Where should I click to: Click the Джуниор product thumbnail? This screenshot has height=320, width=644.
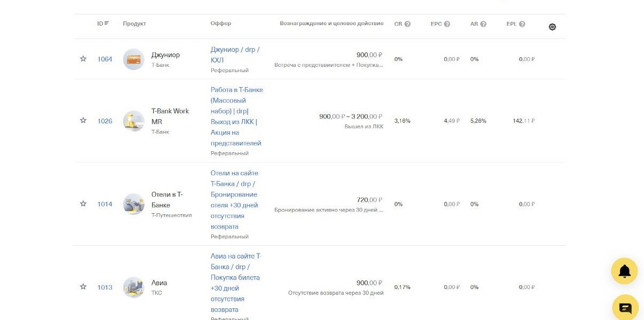coord(133,59)
